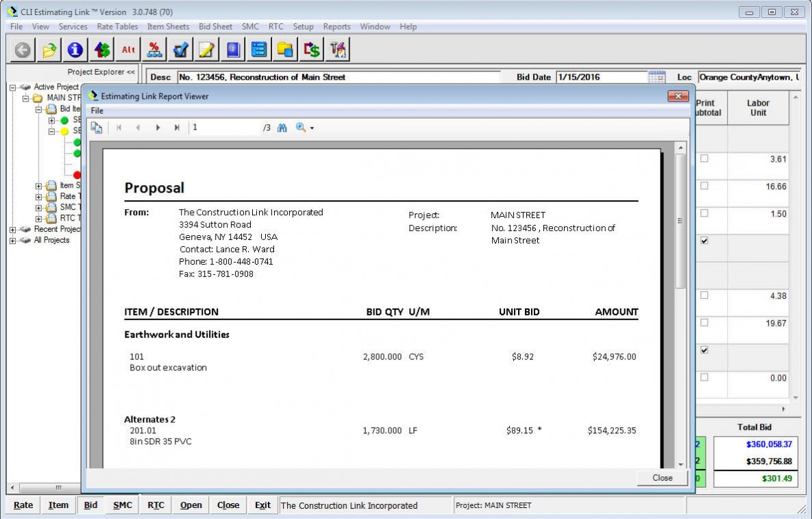
Task: Click the binoculars find icon in Report Viewer
Action: tap(282, 128)
